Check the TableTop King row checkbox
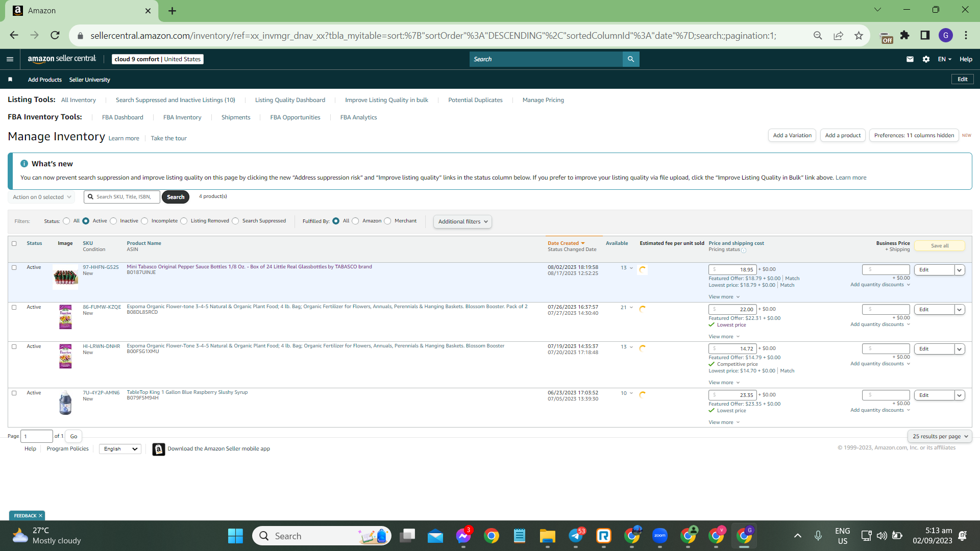The width and height of the screenshot is (980, 551). pyautogui.click(x=14, y=393)
